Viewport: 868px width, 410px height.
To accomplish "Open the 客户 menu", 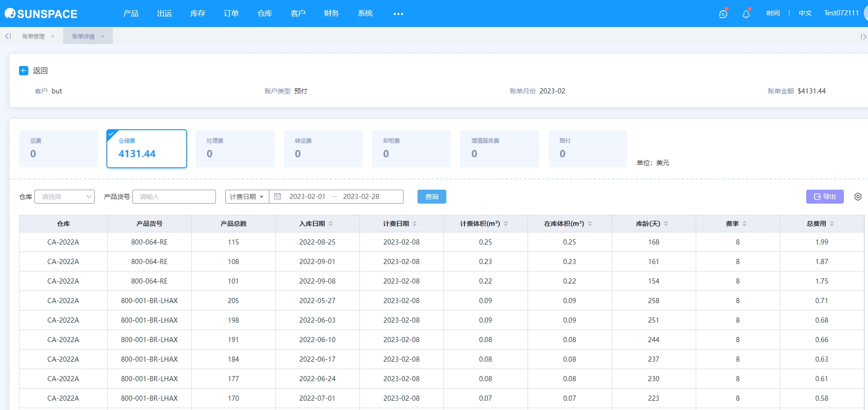I will (x=298, y=13).
